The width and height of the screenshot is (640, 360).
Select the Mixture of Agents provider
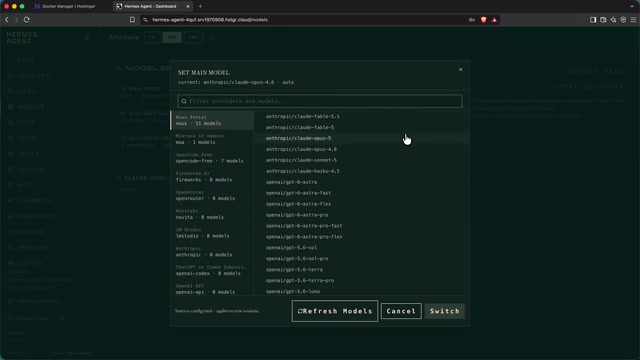(x=212, y=139)
